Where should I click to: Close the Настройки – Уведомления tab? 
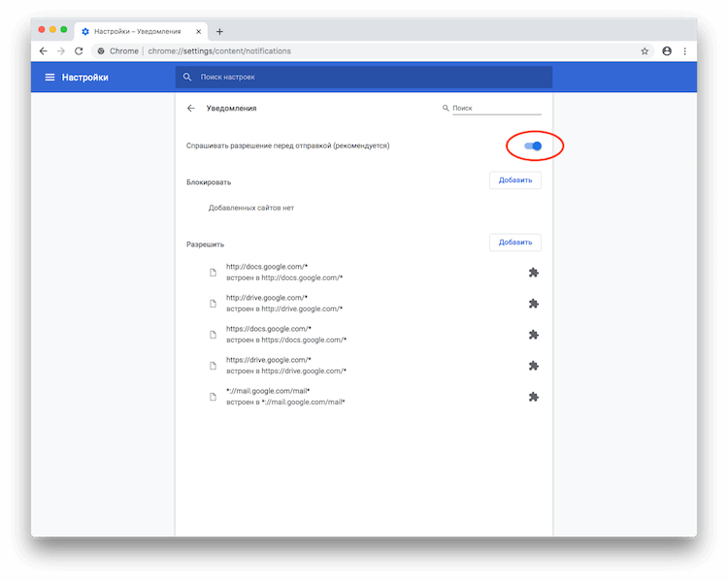199,31
